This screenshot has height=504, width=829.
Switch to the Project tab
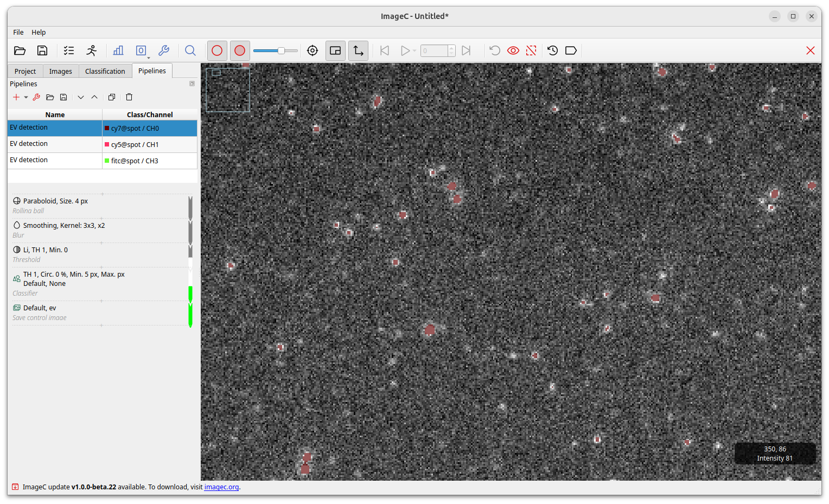[25, 71]
